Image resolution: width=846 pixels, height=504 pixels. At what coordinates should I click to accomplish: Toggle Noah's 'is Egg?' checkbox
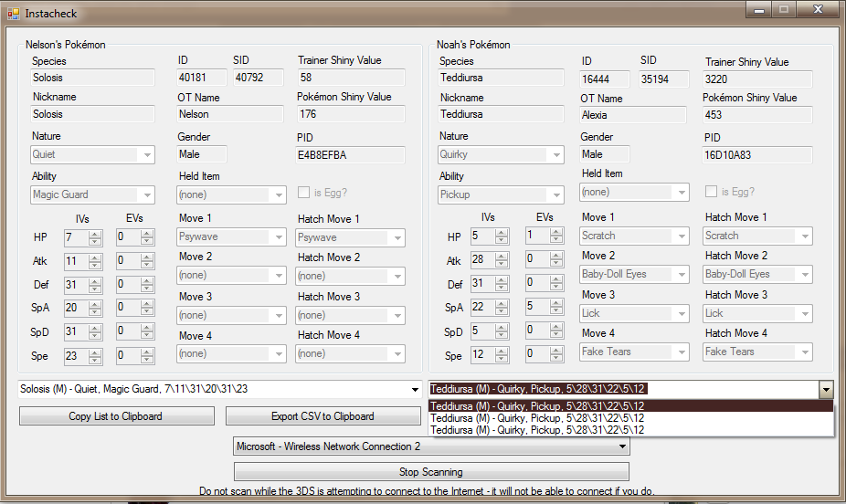(x=712, y=192)
